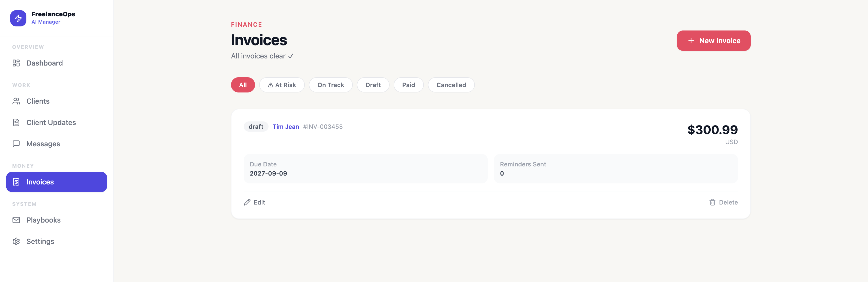Screen dimensions: 868x282
Task: Click the Clients people icon
Action: (16, 101)
